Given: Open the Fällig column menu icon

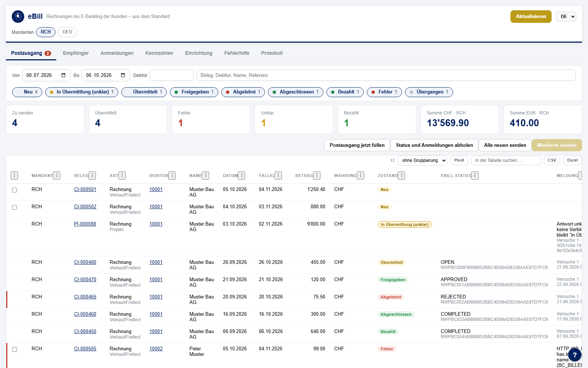Looking at the screenshot, I should (x=278, y=176).
